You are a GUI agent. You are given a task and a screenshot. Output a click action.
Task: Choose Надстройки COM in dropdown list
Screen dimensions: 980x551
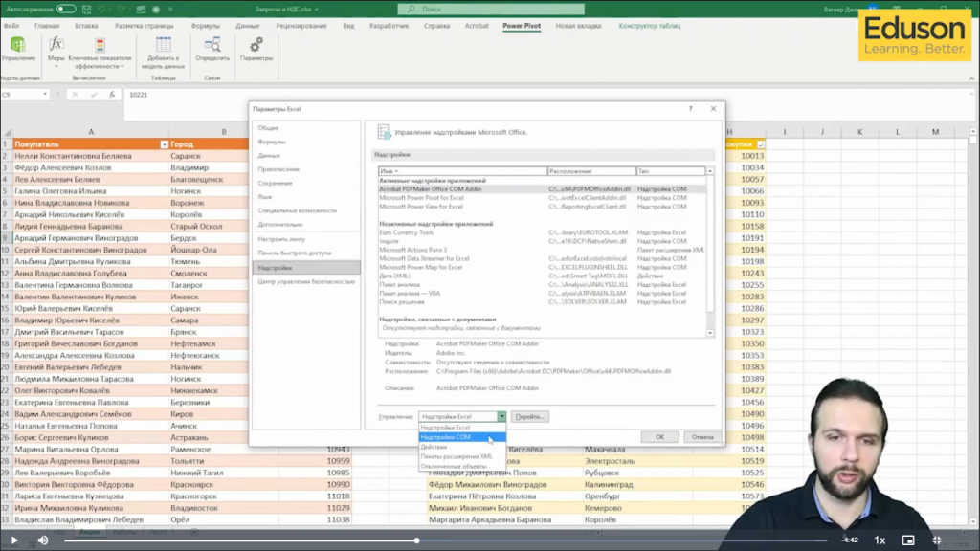(x=462, y=437)
